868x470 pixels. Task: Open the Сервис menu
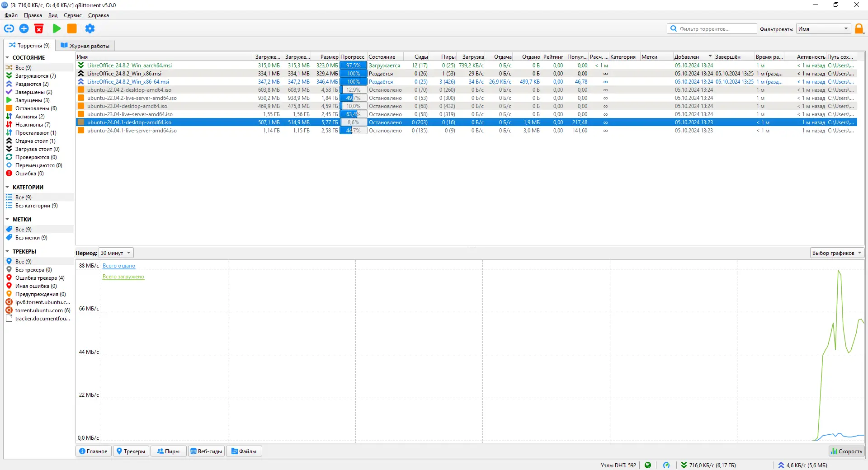point(73,15)
